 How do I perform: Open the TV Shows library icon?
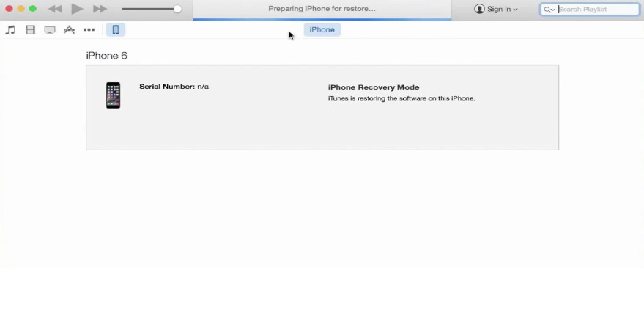click(x=50, y=30)
